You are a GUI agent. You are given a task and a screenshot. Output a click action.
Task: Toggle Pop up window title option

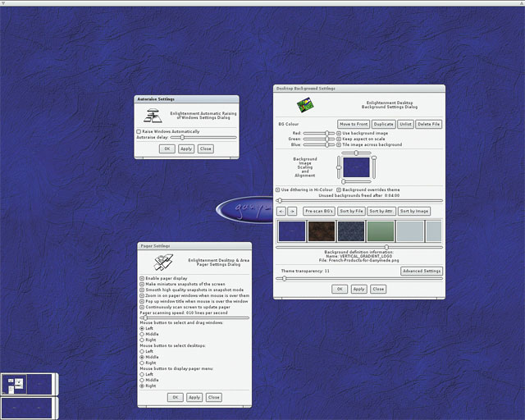pyautogui.click(x=142, y=301)
